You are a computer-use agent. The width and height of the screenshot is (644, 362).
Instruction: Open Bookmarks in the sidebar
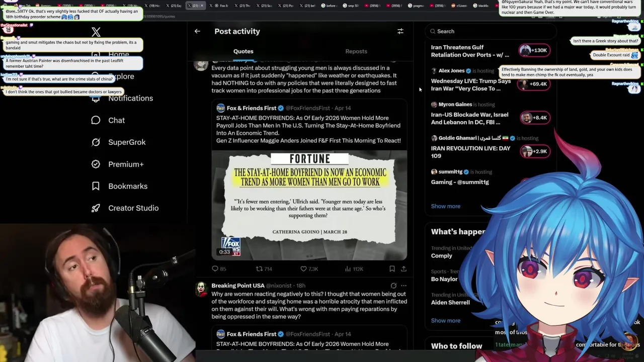coord(119,186)
